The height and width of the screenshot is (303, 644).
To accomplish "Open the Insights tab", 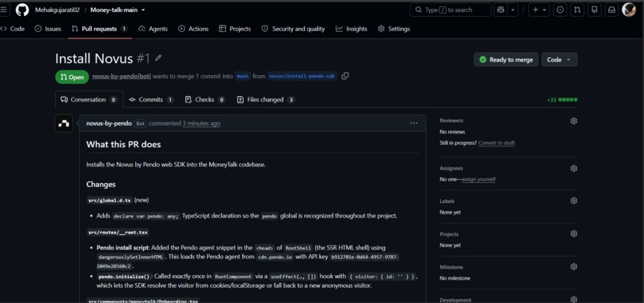I will point(352,29).
